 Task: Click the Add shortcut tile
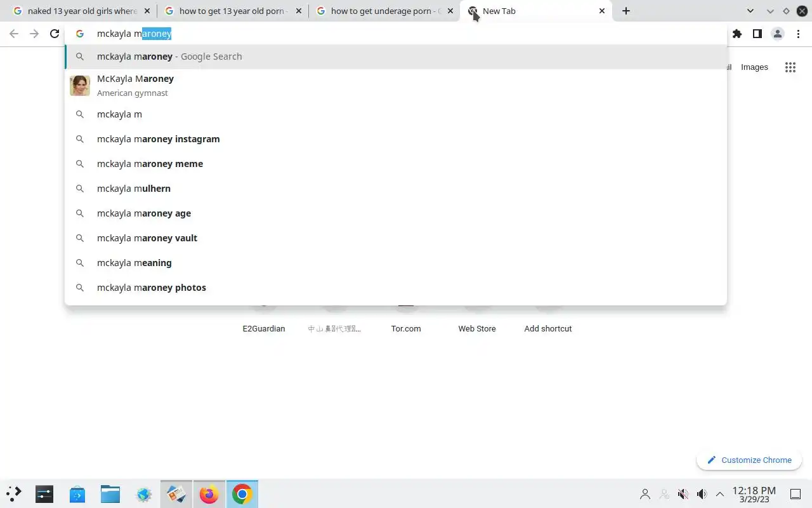(x=548, y=328)
